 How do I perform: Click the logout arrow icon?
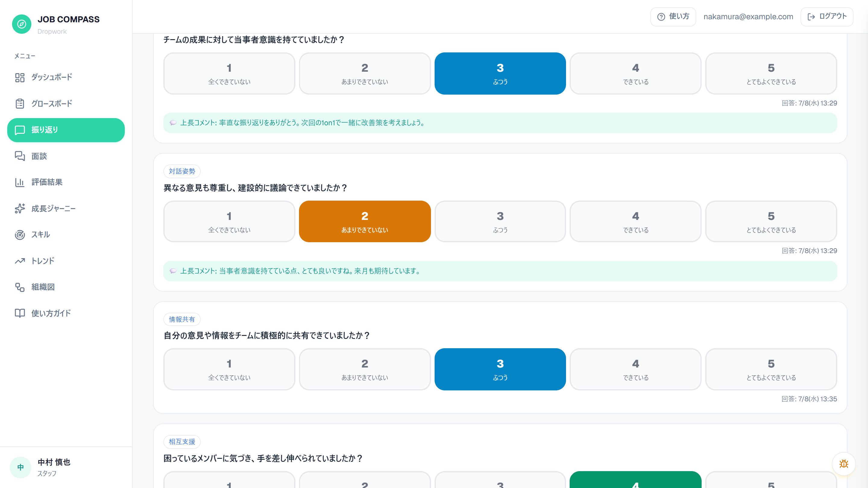point(811,17)
